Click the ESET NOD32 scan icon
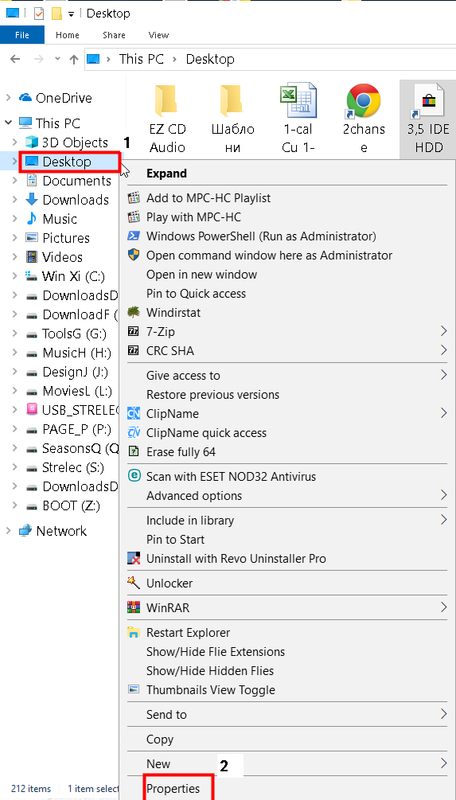The height and width of the screenshot is (800, 456). [x=133, y=476]
